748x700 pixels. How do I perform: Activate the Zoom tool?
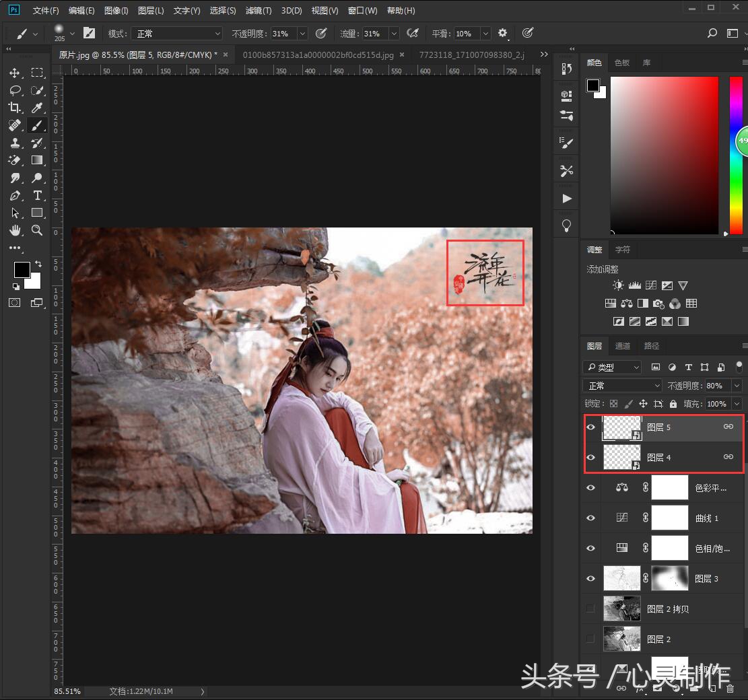coord(38,230)
